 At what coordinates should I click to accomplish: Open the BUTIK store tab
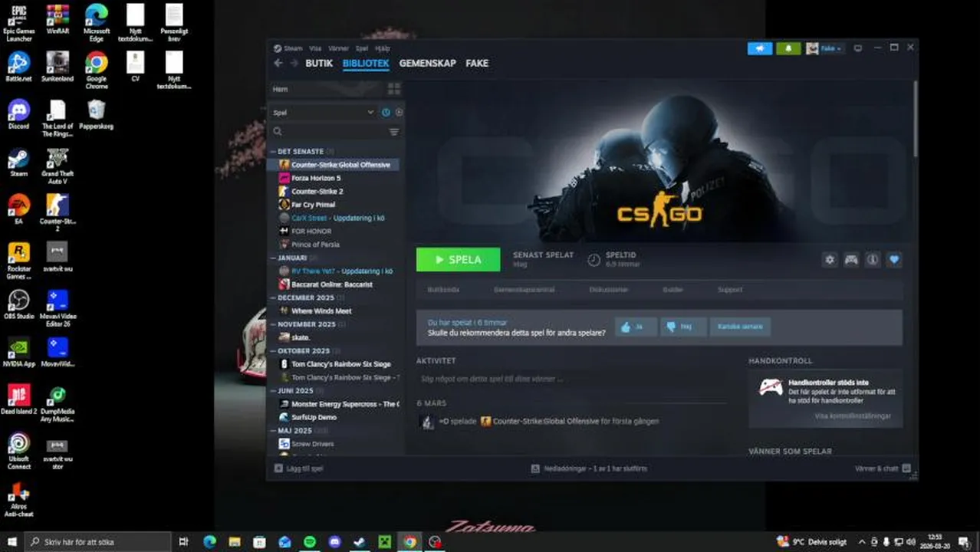319,64
